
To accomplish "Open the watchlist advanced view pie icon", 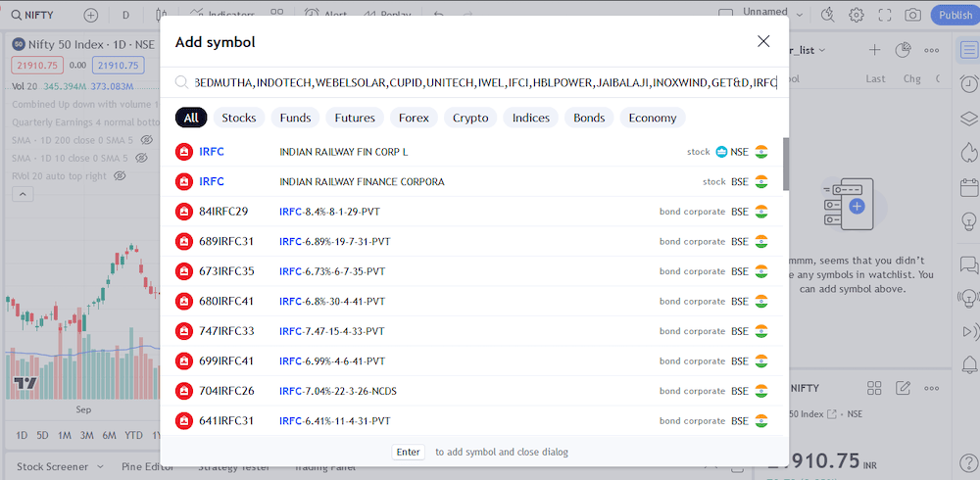I will pyautogui.click(x=903, y=50).
